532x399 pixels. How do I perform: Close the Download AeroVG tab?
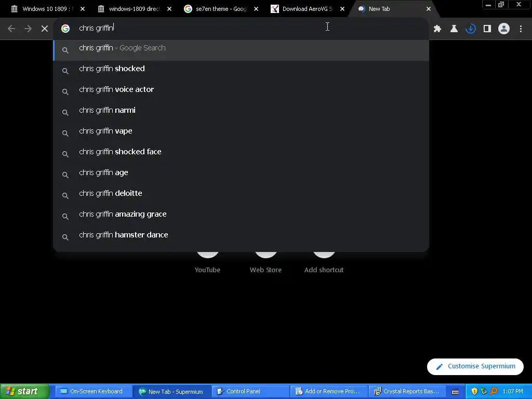point(342,9)
